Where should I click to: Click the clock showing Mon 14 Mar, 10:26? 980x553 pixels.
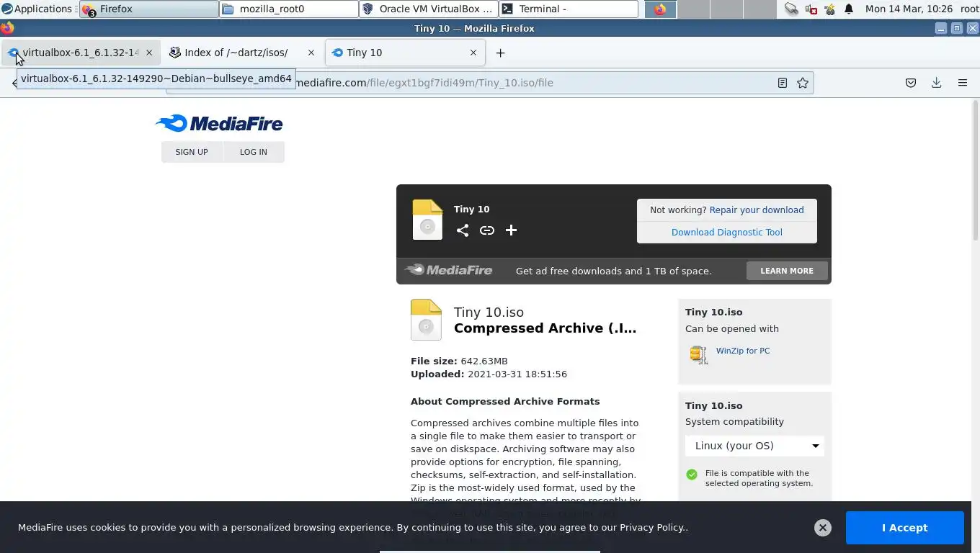coord(908,9)
